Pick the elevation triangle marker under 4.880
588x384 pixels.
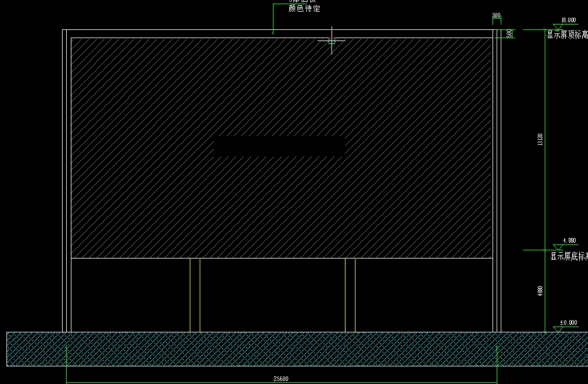point(558,247)
